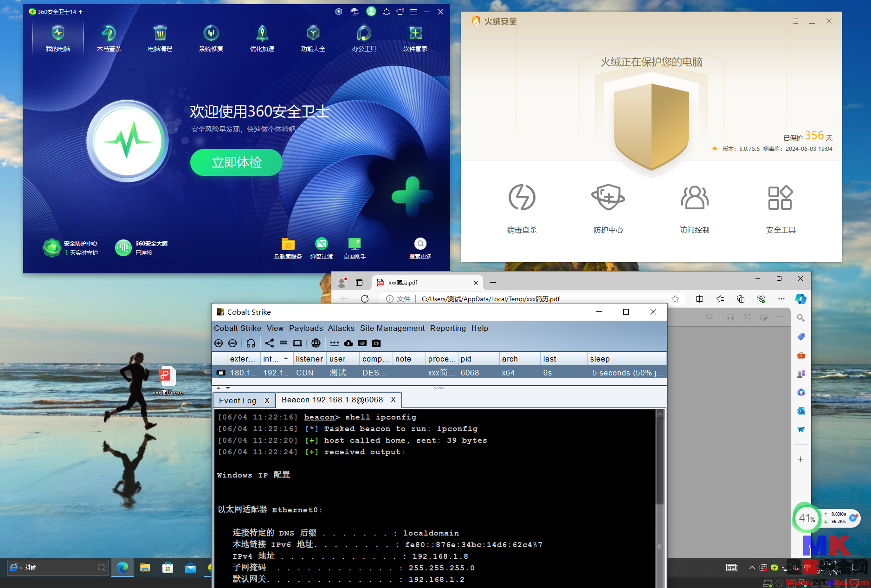The height and width of the screenshot is (588, 871).
Task: Click the target table laptop icon
Action: coord(297,343)
